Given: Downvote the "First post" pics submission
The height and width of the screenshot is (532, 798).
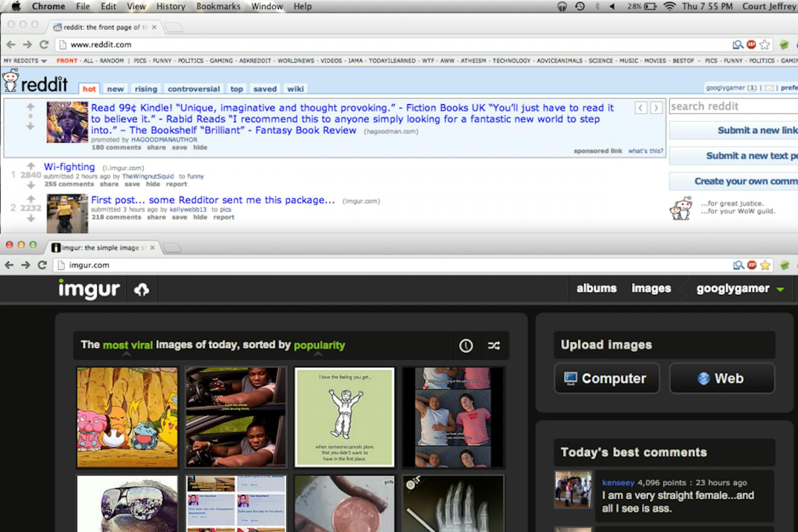Looking at the screenshot, I should pyautogui.click(x=30, y=217).
